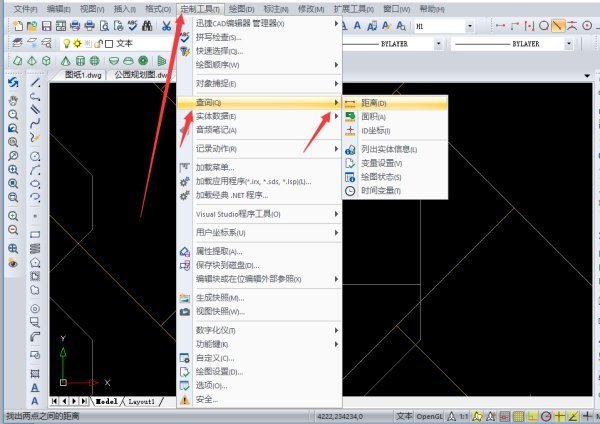Viewport: 600px width, 424px height.
Task: Toggle OpenGL mode in status bar
Action: click(x=429, y=416)
